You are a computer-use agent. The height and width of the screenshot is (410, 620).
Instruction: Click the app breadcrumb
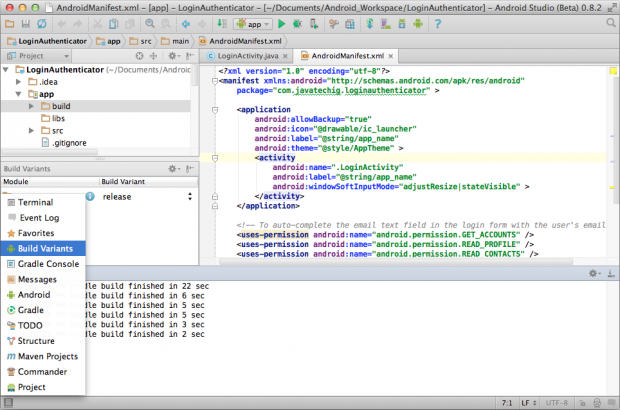coord(108,41)
